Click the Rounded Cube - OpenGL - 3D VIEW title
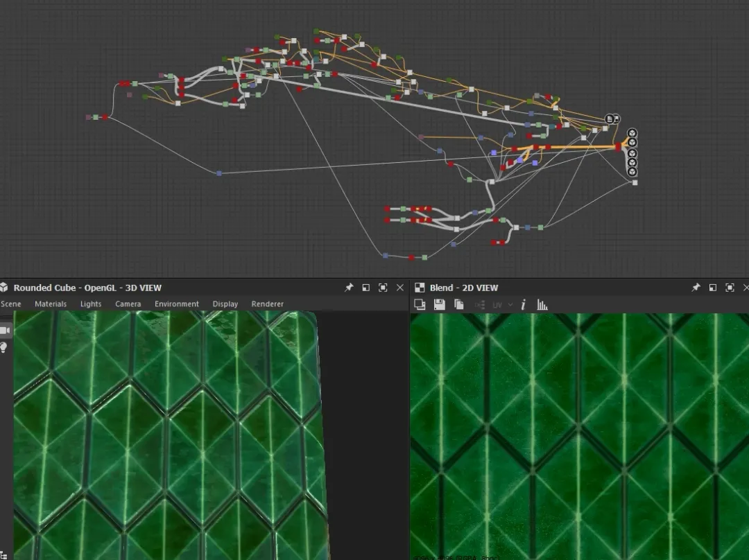The width and height of the screenshot is (749, 560). click(87, 288)
